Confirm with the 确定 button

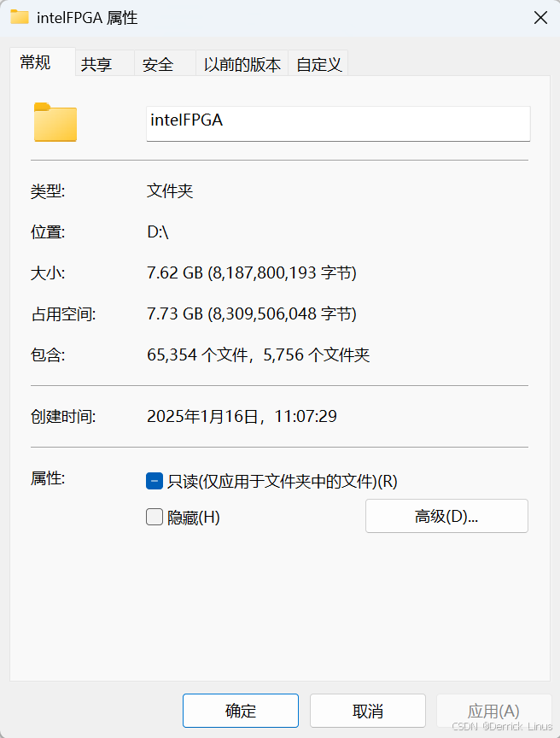241,711
